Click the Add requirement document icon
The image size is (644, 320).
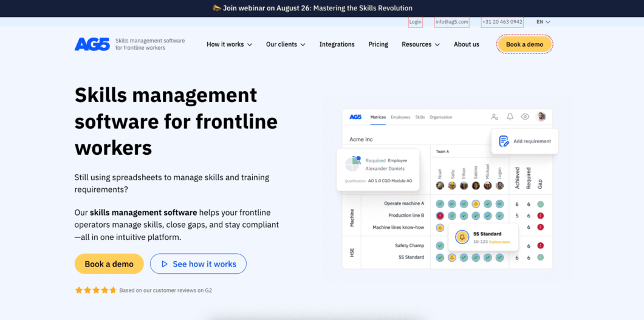[504, 141]
